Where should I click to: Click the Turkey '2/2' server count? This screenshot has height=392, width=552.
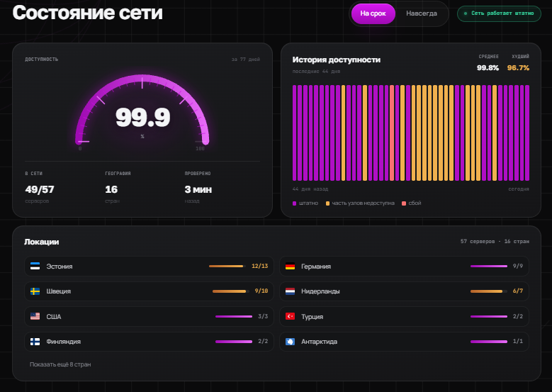pyautogui.click(x=517, y=316)
